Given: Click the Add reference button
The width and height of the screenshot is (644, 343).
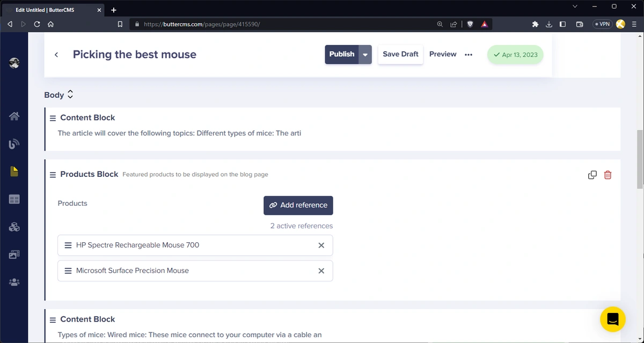Looking at the screenshot, I should pos(298,205).
